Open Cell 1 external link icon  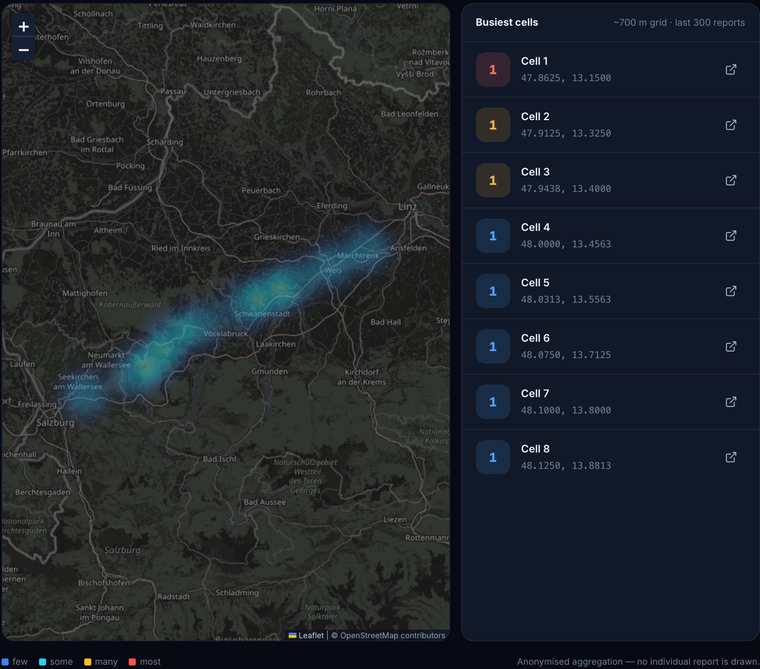tap(731, 69)
